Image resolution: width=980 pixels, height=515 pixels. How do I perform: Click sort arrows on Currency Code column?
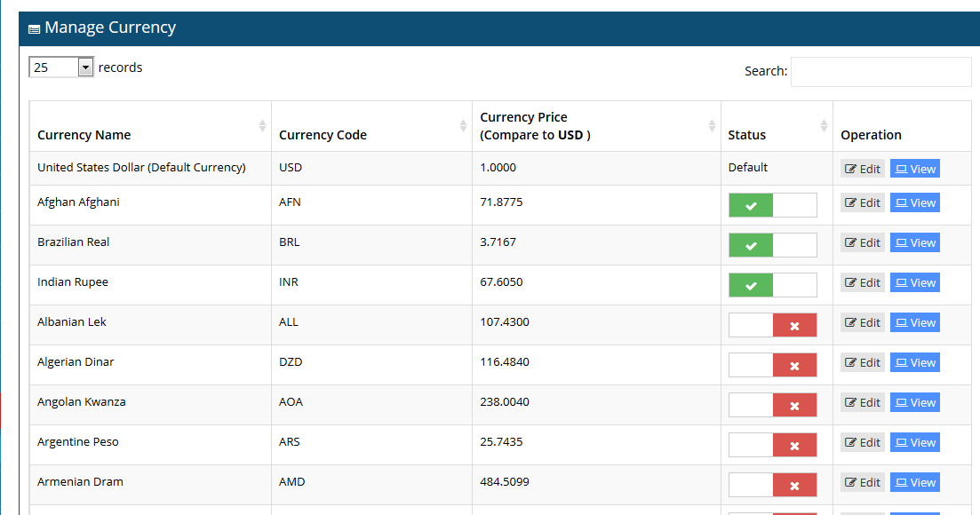pyautogui.click(x=463, y=126)
